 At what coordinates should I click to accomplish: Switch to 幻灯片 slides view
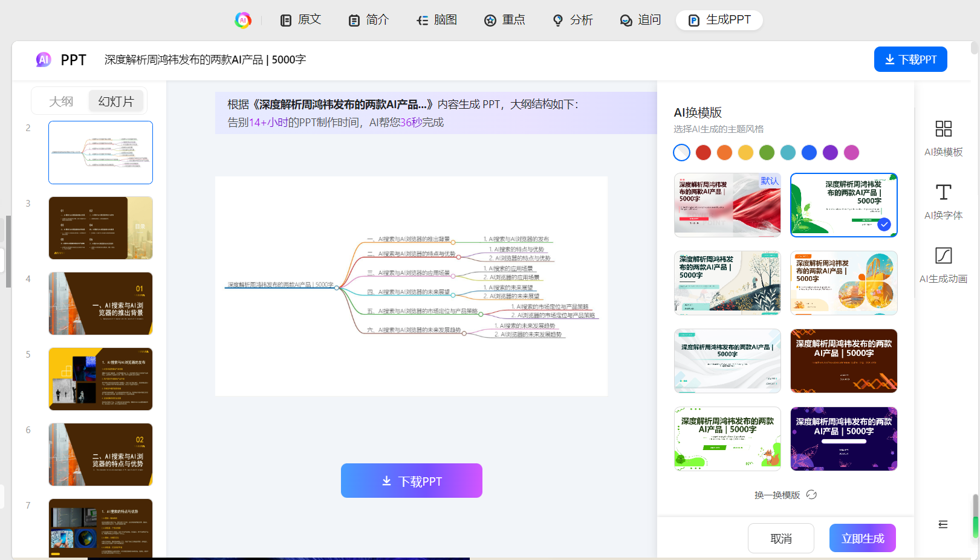click(x=116, y=101)
